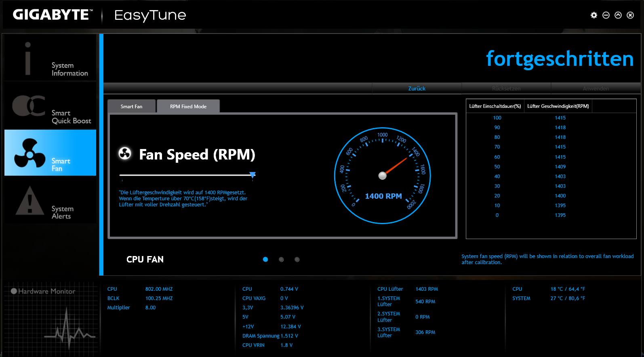
Task: Click SYSTEM temperature 27 °C reading
Action: pos(568,298)
